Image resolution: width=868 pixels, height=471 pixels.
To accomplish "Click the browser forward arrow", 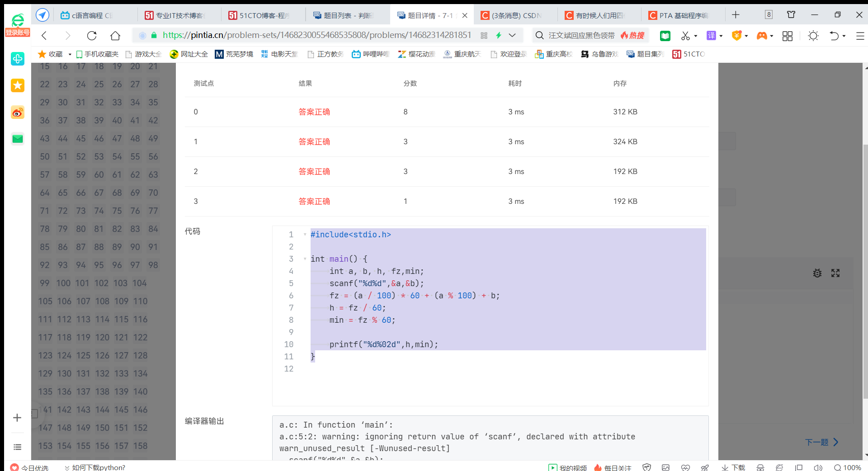I will [x=68, y=35].
